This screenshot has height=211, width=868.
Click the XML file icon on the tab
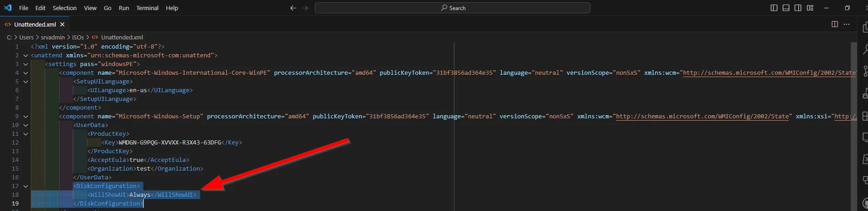click(8, 24)
